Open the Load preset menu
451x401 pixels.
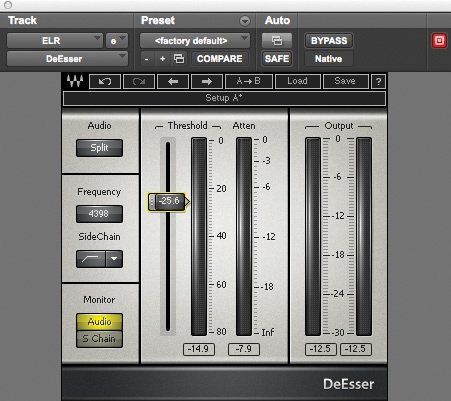[x=297, y=81]
